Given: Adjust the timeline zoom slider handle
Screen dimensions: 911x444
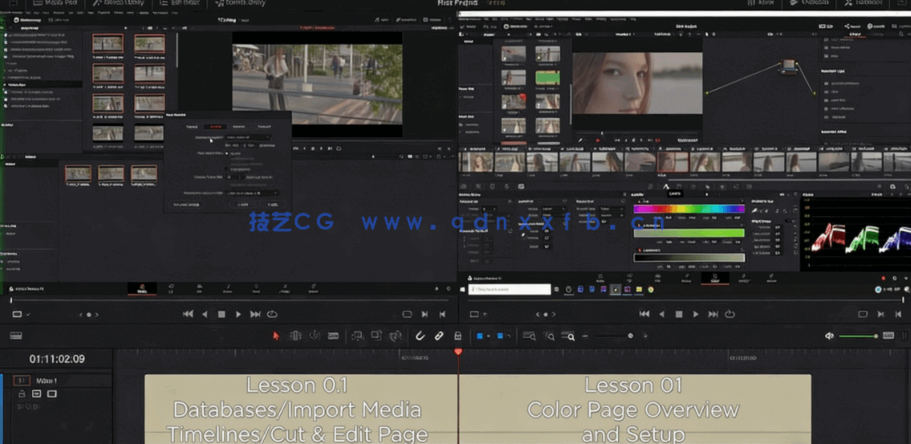Looking at the screenshot, I should [630, 336].
